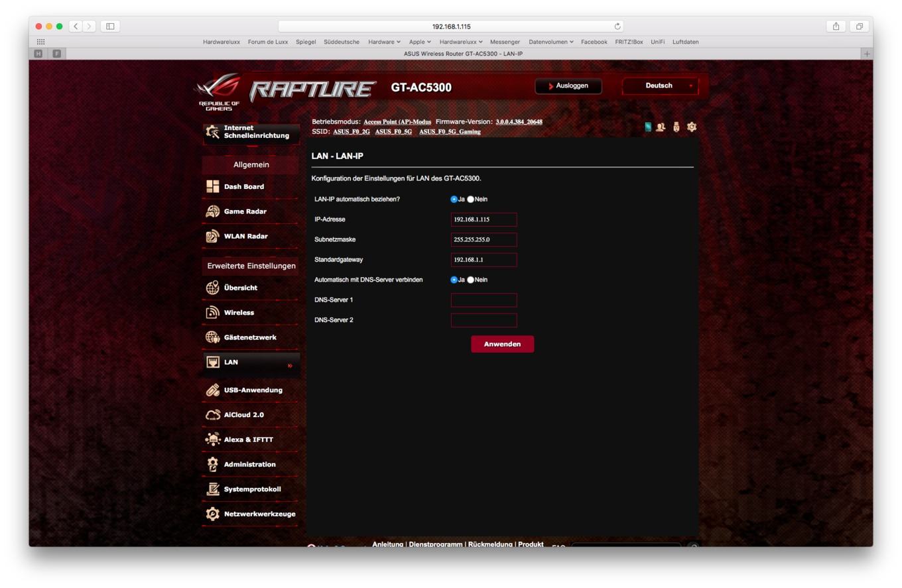This screenshot has width=902, height=588.
Task: Open Forum de Luxx bookmark
Action: (x=268, y=42)
